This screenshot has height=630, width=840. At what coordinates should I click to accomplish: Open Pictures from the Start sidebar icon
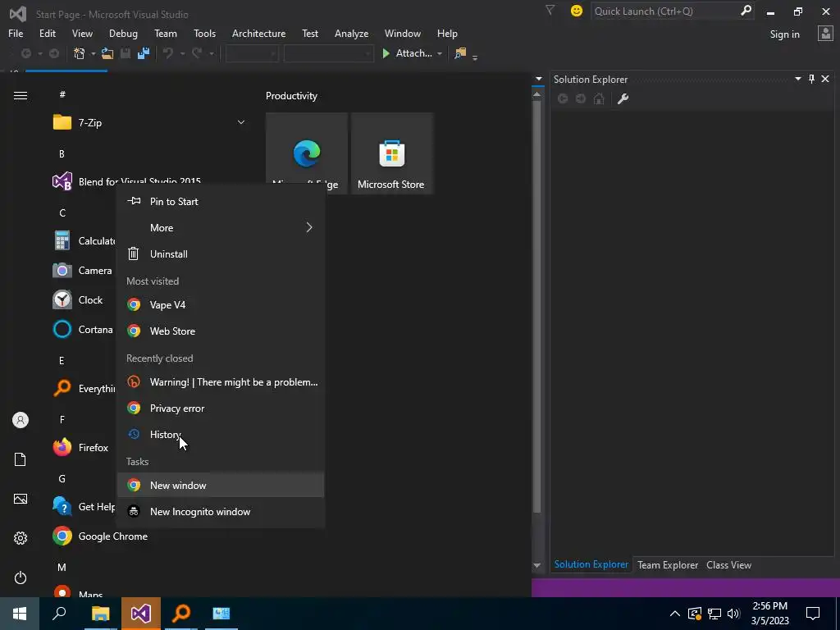(x=21, y=499)
